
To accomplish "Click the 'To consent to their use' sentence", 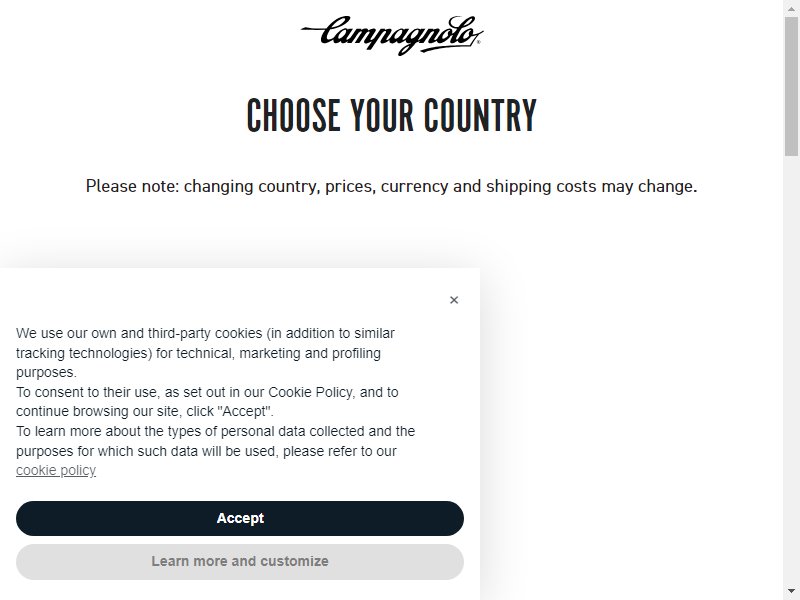I will (x=207, y=402).
